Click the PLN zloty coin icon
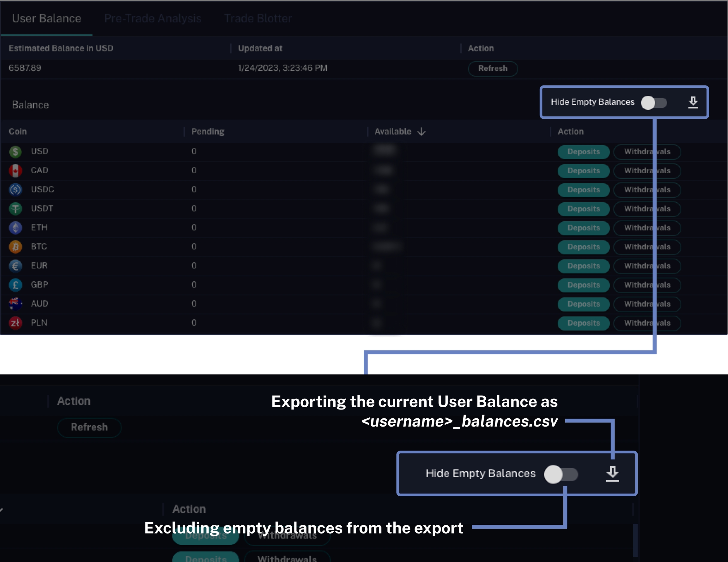728x562 pixels. (x=15, y=323)
